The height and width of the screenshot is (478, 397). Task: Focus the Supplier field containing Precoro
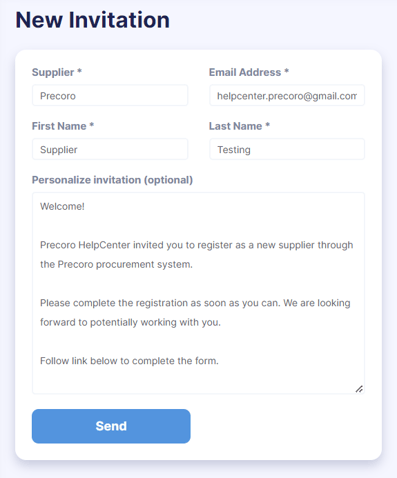coord(110,96)
